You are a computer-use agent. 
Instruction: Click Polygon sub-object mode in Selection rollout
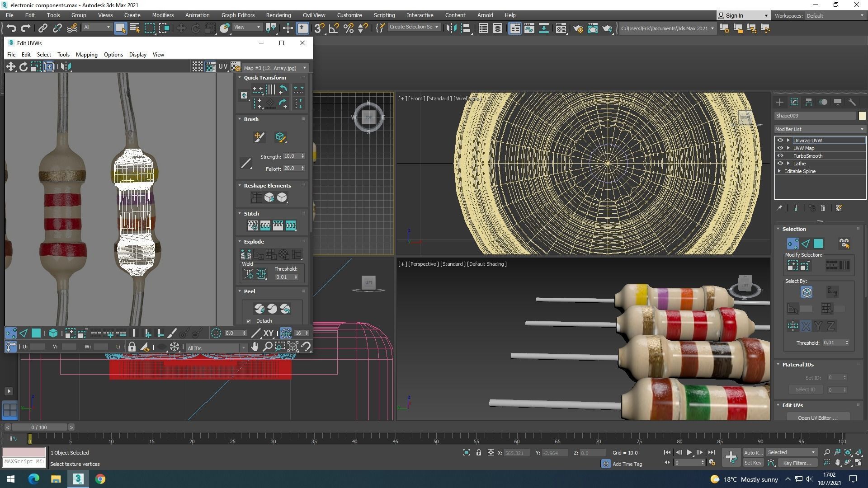point(818,244)
